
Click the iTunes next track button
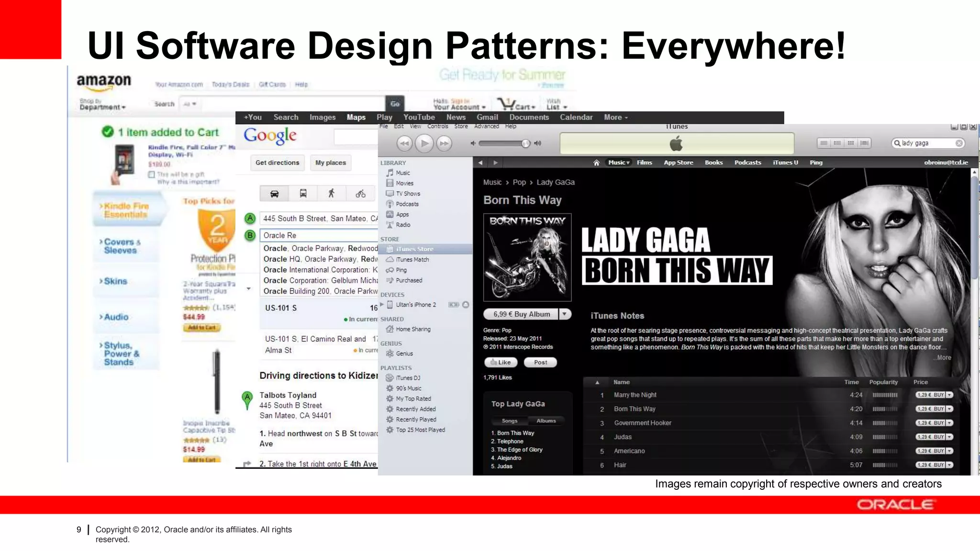click(444, 143)
